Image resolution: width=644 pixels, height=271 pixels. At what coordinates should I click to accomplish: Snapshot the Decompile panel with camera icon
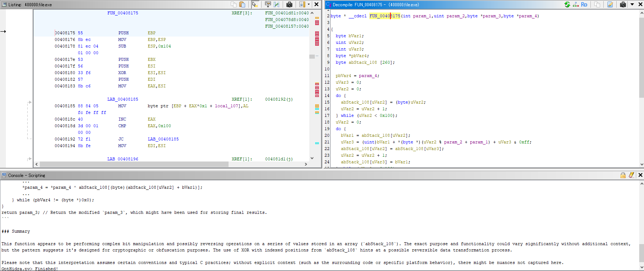623,4
